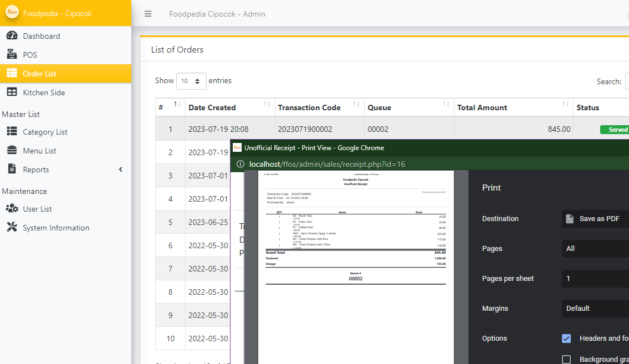Image resolution: width=629 pixels, height=364 pixels.
Task: Open the POS menu item
Action: click(65, 55)
